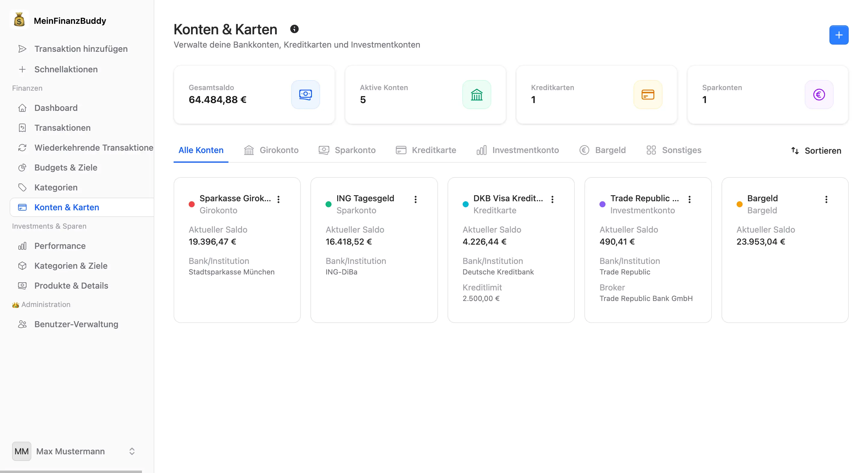868x473 pixels.
Task: Switch to the Investmentkonto tab
Action: click(517, 150)
